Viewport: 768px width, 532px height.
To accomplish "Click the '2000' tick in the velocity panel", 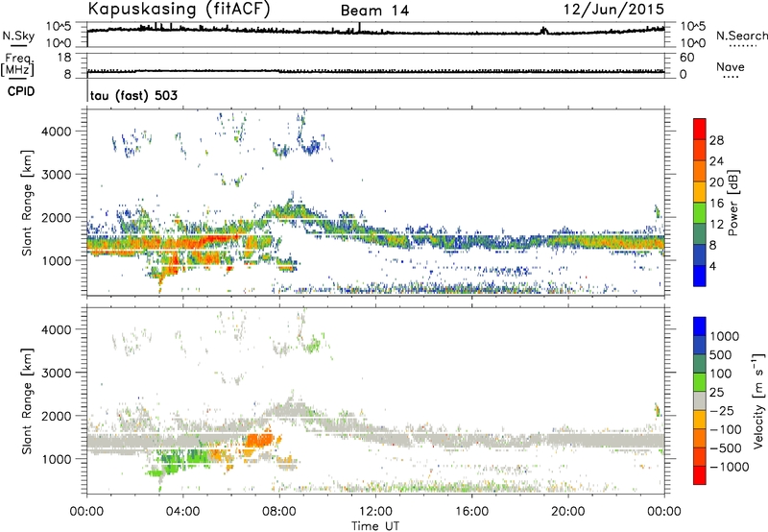I will [56, 416].
